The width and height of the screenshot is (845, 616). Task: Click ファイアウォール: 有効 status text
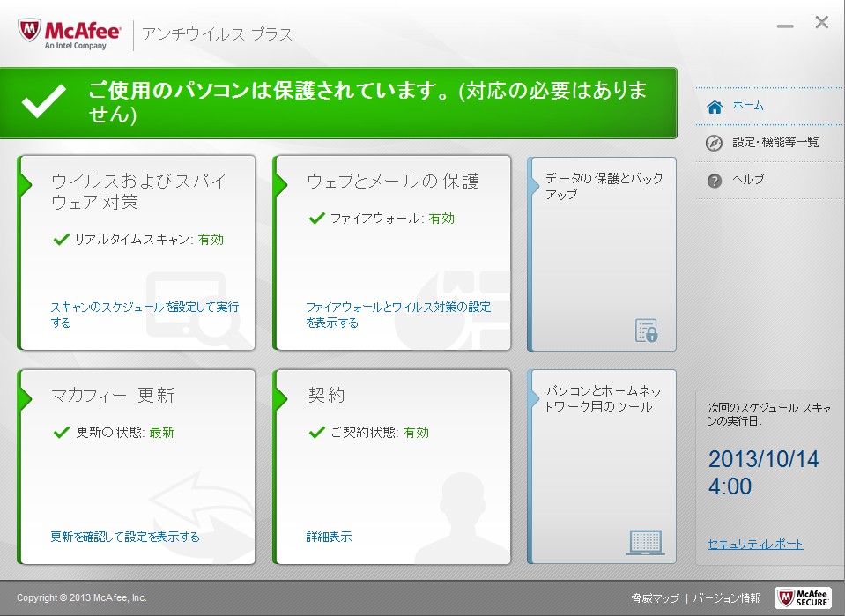coord(392,219)
